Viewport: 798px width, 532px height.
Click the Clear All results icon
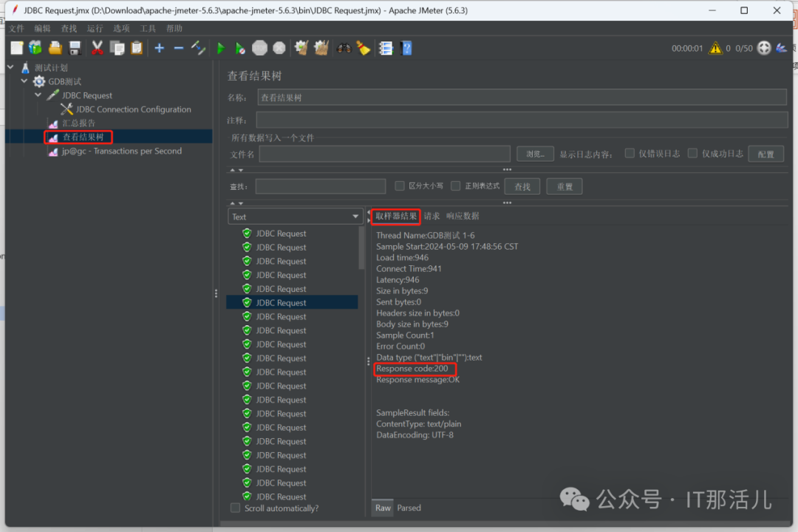coord(321,48)
